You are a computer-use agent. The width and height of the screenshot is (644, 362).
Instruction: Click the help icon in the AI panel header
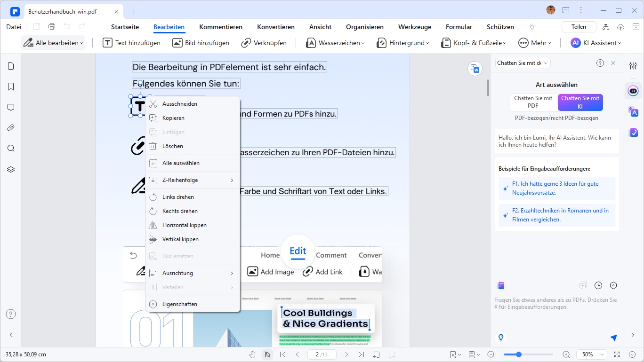(x=600, y=63)
